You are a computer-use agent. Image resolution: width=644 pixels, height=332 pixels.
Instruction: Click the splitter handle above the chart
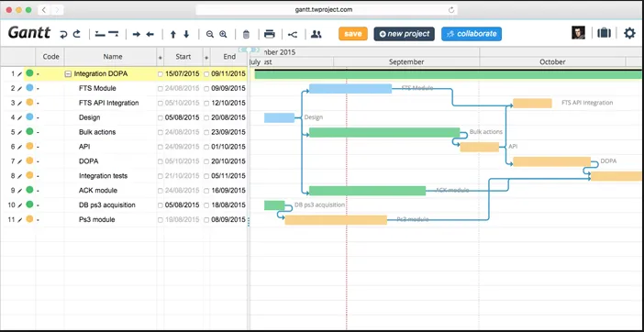click(x=249, y=50)
